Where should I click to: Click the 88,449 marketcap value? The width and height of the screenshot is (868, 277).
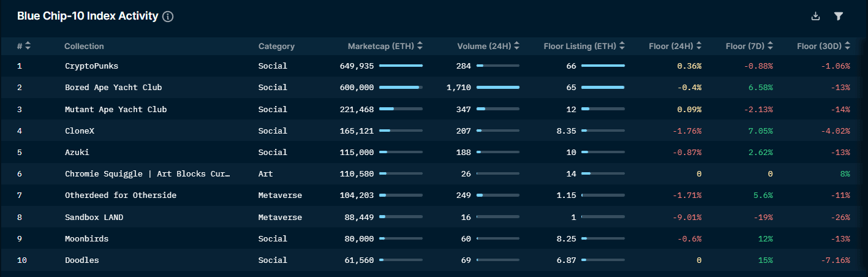[359, 217]
